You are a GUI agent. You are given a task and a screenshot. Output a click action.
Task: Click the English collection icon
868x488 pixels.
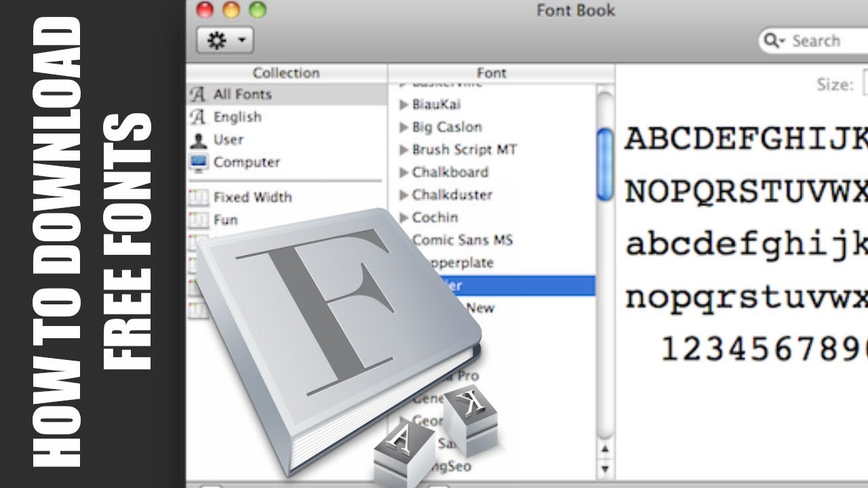[x=198, y=117]
